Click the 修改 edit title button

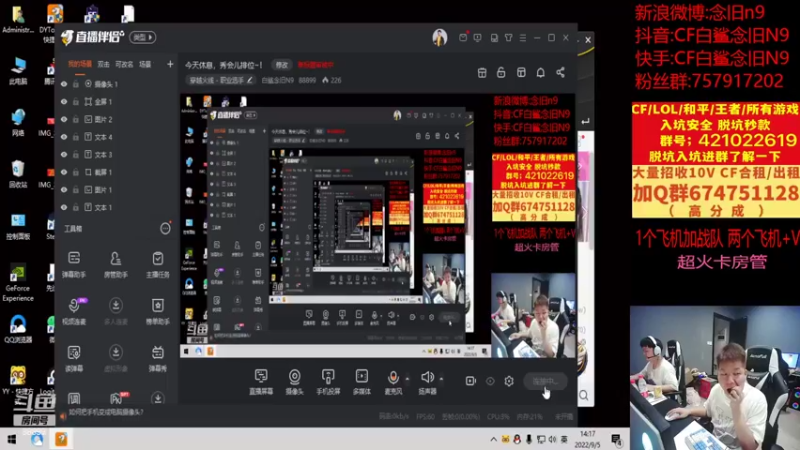point(282,65)
